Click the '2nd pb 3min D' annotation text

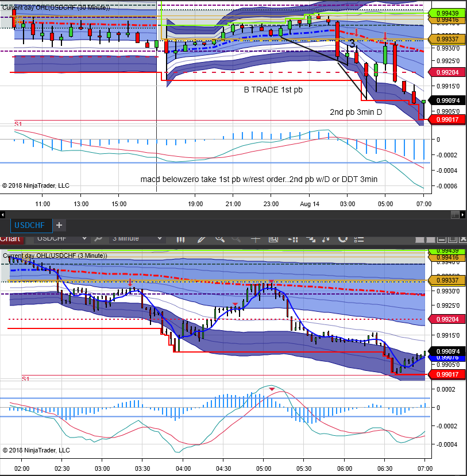click(x=356, y=112)
